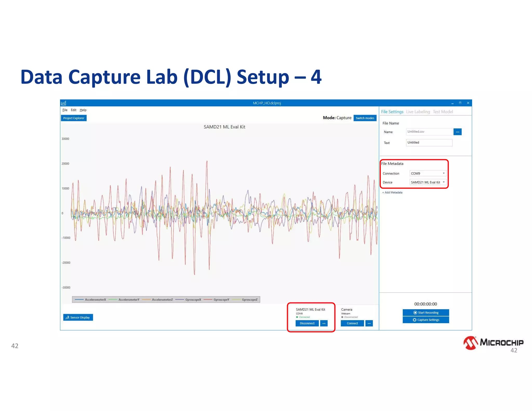The image size is (532, 411).
Task: Click the 00:00:00:00 recording timer
Action: pos(425,304)
